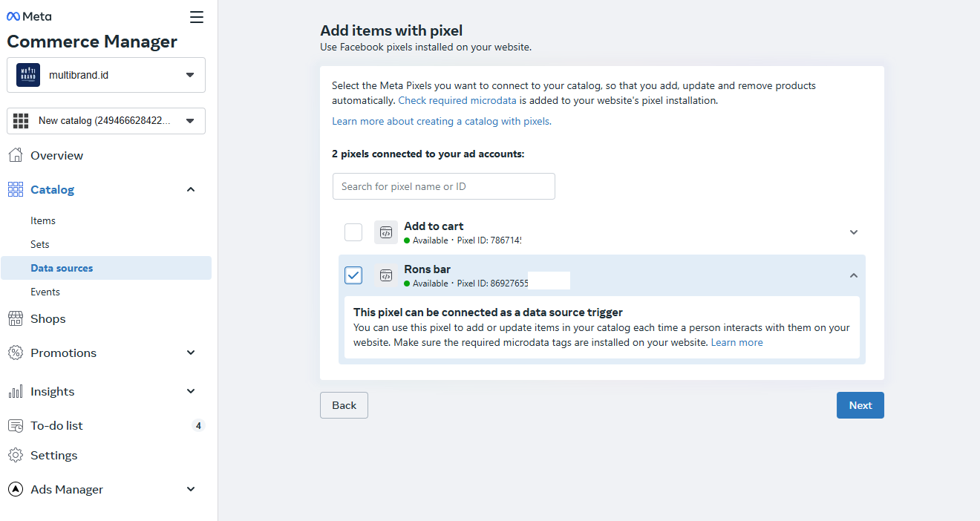Screen dimensions: 980x521
Task: Go to Items under Catalog
Action: pyautogui.click(x=43, y=220)
